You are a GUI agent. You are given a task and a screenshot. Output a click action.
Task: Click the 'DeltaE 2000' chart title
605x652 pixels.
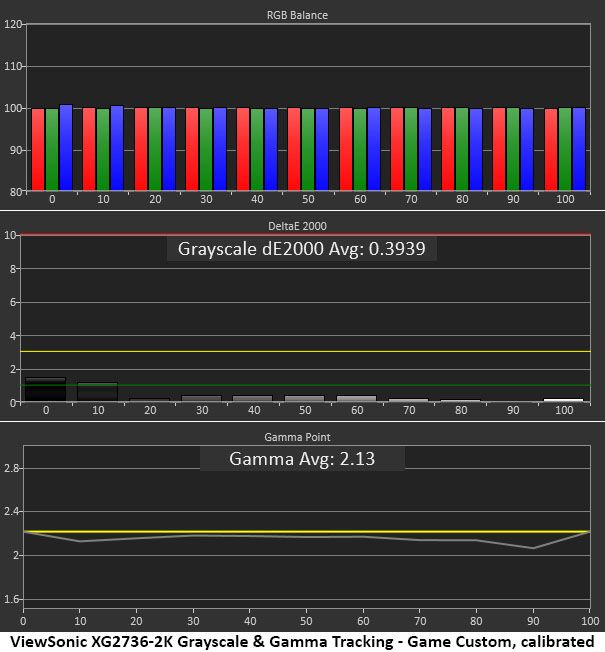[297, 226]
